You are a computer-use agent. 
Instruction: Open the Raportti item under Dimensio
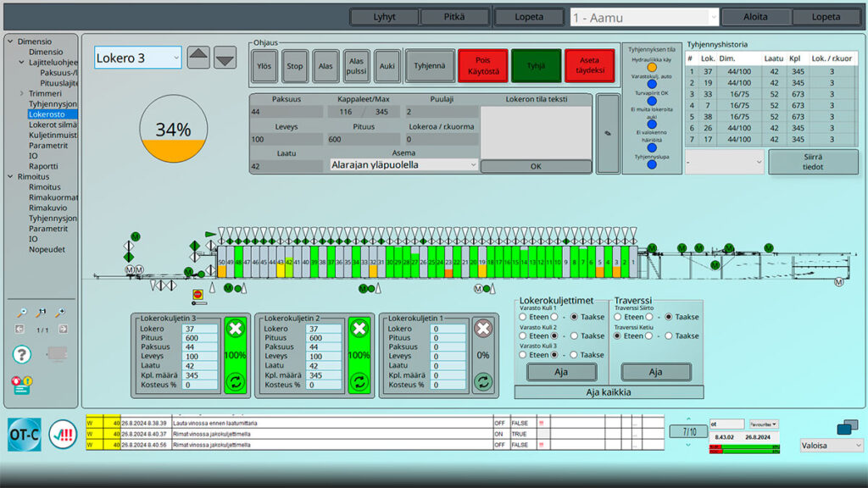click(42, 166)
